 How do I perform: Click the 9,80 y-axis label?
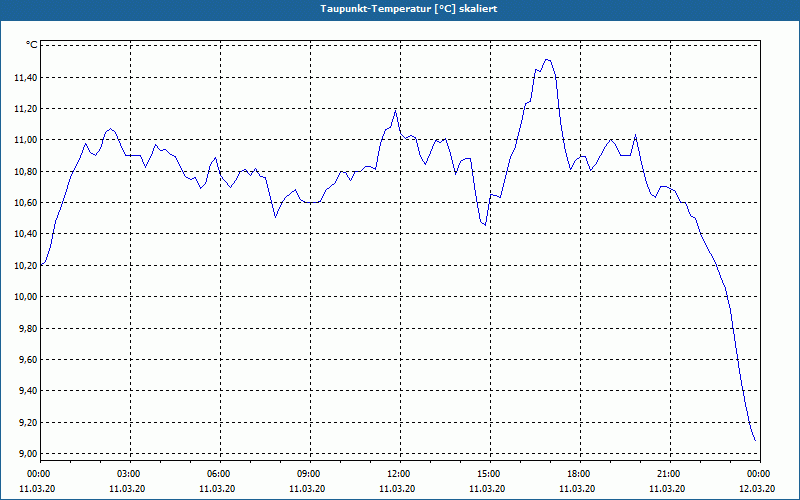click(x=29, y=329)
